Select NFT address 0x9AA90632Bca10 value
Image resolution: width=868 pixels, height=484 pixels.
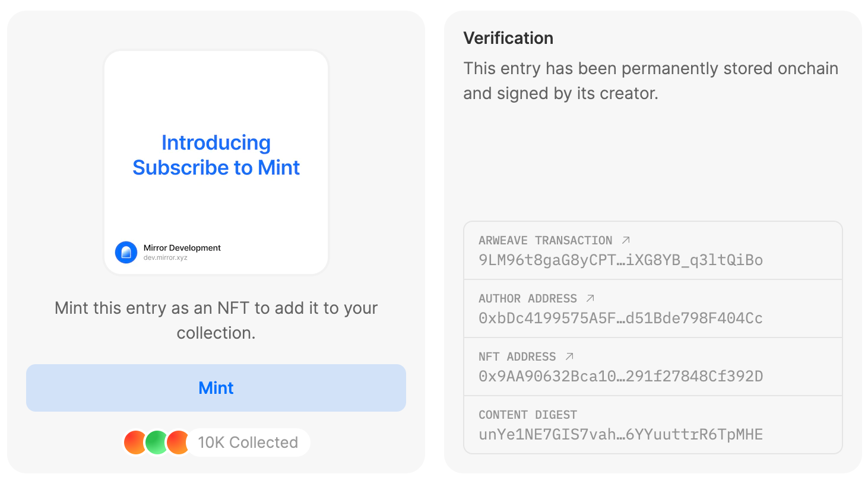[620, 376]
